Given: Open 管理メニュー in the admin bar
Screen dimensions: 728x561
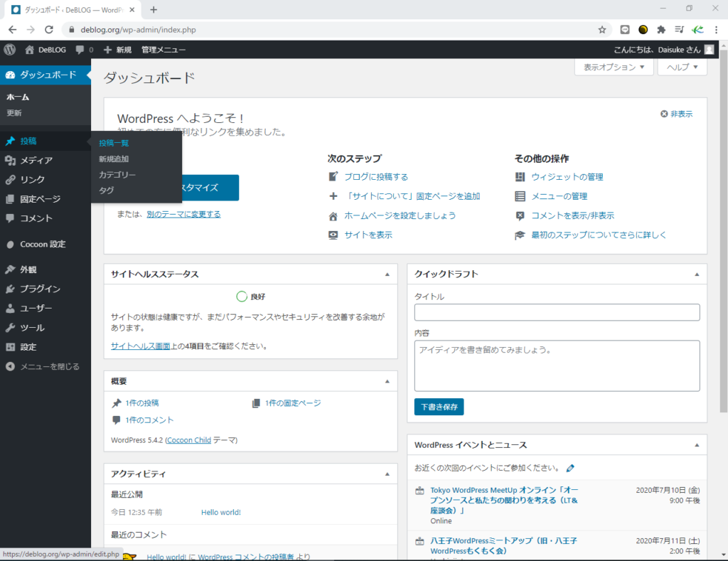Looking at the screenshot, I should pyautogui.click(x=164, y=49).
